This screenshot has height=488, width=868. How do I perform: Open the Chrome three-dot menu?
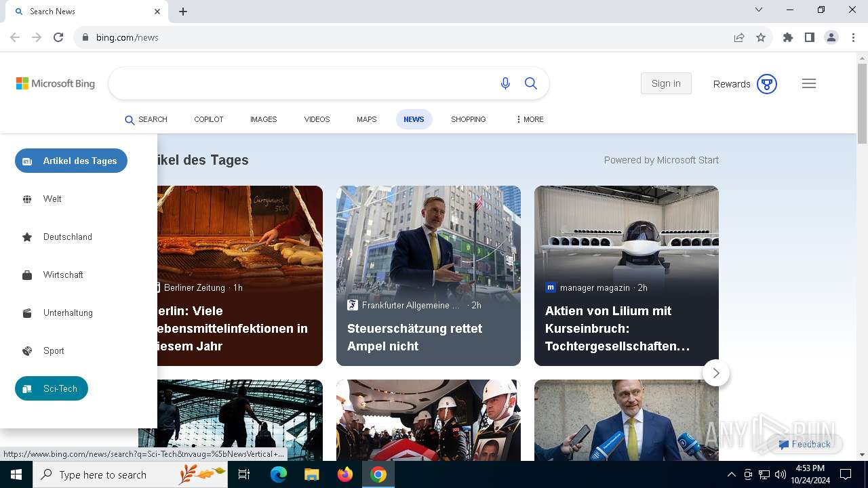(852, 37)
